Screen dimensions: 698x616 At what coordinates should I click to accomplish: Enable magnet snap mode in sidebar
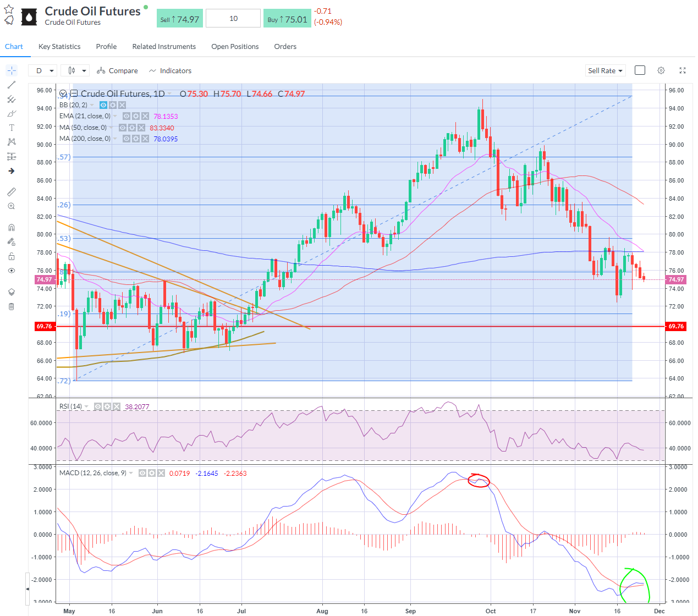pos(12,228)
